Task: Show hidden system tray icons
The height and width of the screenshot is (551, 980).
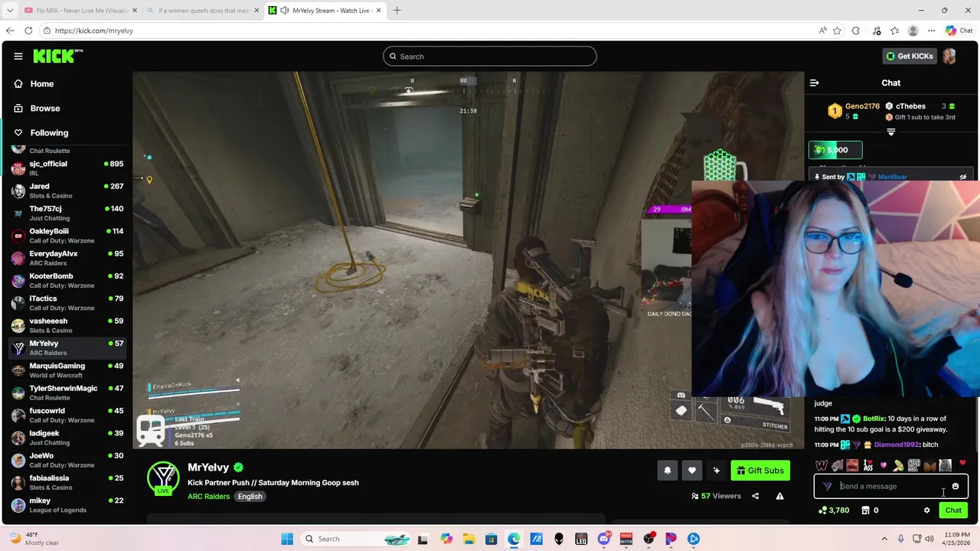Action: pos(884,539)
